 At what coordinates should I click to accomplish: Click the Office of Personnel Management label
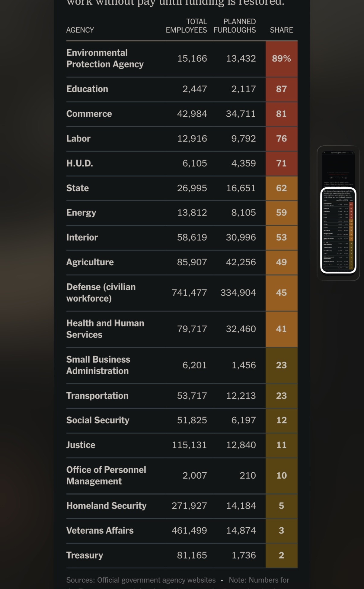click(106, 475)
